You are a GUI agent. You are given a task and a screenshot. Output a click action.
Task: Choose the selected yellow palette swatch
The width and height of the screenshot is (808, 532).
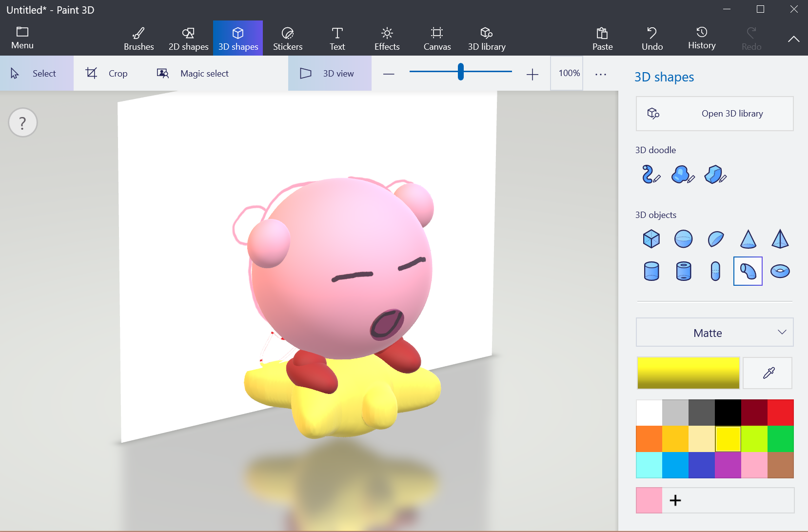click(729, 439)
